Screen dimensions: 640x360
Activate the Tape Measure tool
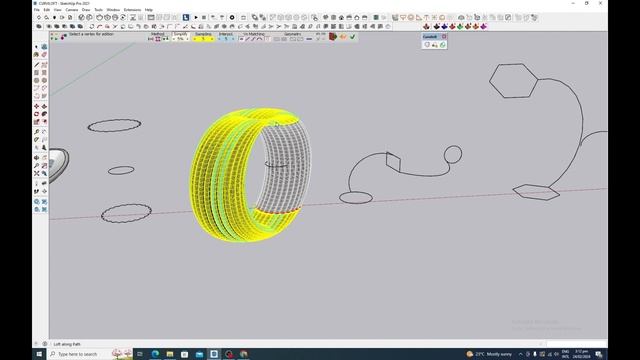point(36,132)
